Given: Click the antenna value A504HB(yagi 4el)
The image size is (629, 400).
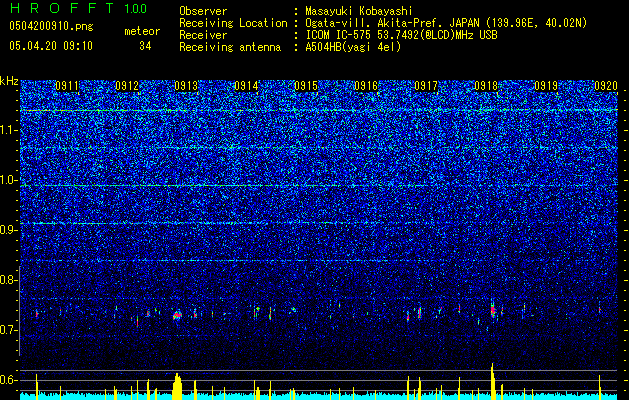Looking at the screenshot, I should (x=353, y=47).
